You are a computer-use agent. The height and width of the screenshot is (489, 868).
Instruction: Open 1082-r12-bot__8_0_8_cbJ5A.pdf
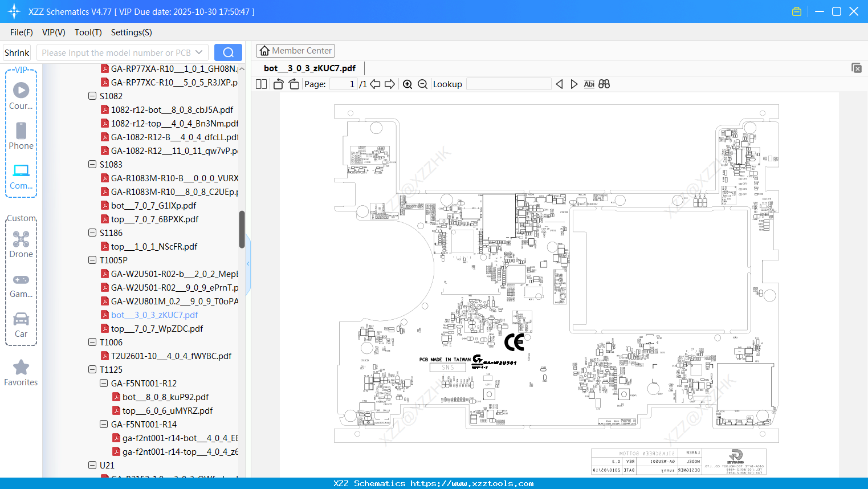coord(172,109)
